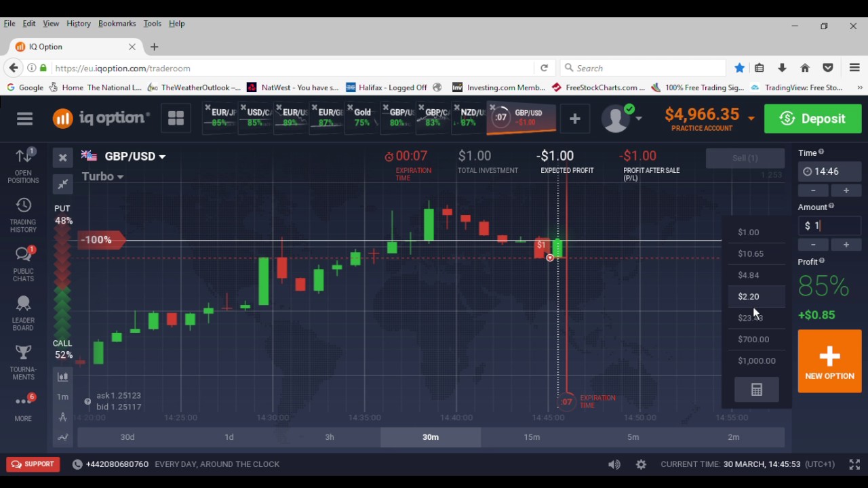Increase amount with plus button
868x488 pixels.
pyautogui.click(x=846, y=245)
